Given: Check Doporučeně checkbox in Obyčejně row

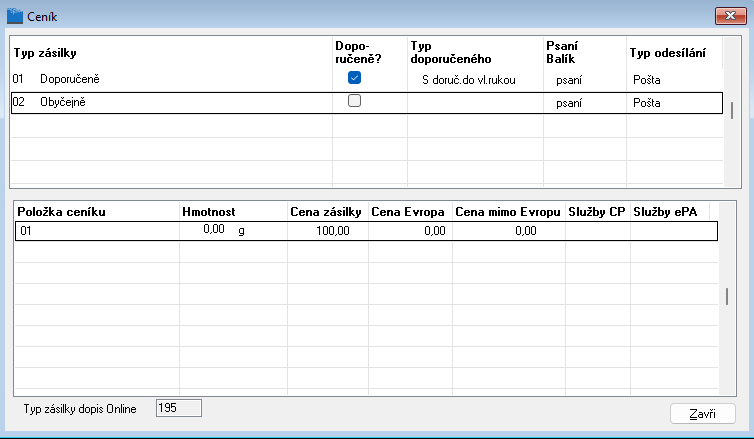Looking at the screenshot, I should pyautogui.click(x=354, y=100).
